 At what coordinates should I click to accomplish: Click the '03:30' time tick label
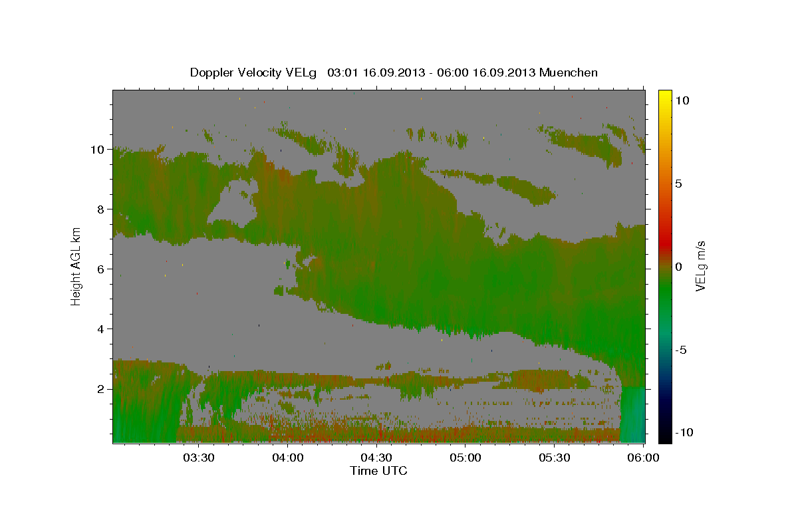click(x=198, y=458)
